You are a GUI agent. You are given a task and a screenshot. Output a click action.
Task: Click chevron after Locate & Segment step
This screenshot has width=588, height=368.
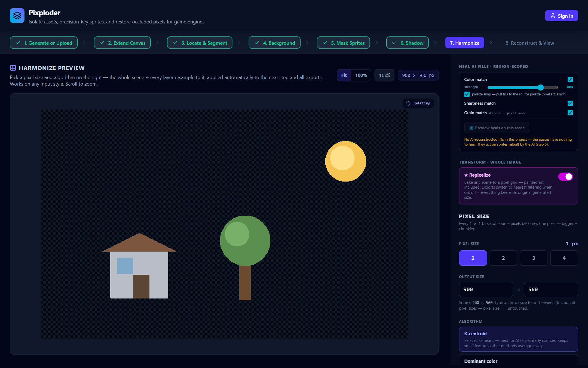(x=239, y=43)
